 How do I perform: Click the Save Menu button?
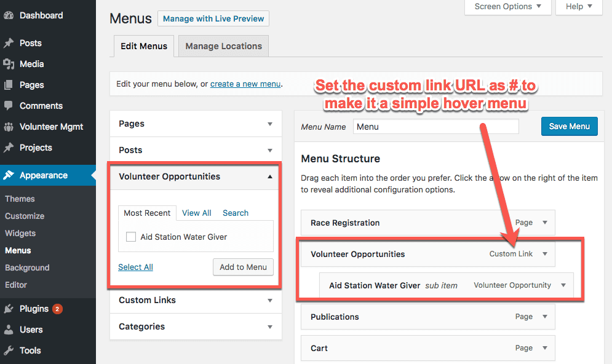tap(569, 126)
